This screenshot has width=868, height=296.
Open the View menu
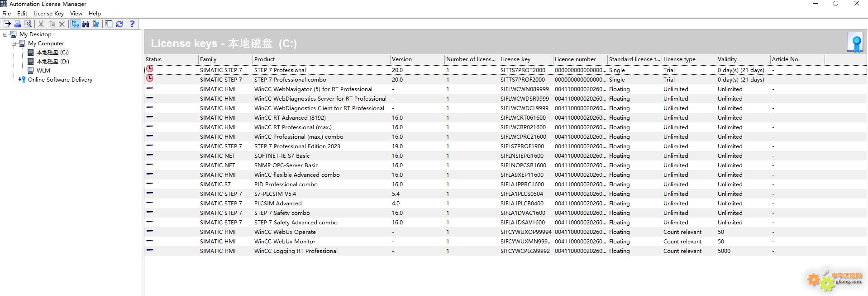tap(76, 14)
